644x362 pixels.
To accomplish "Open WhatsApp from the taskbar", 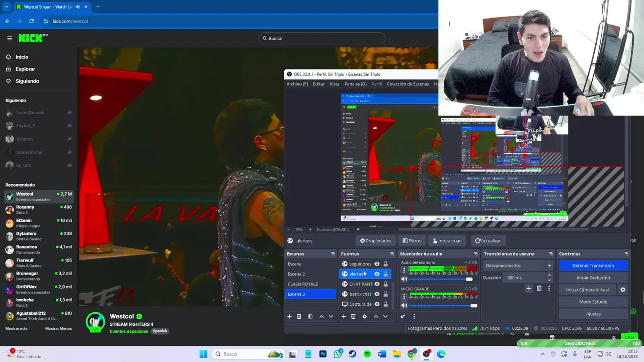I will (338, 354).
